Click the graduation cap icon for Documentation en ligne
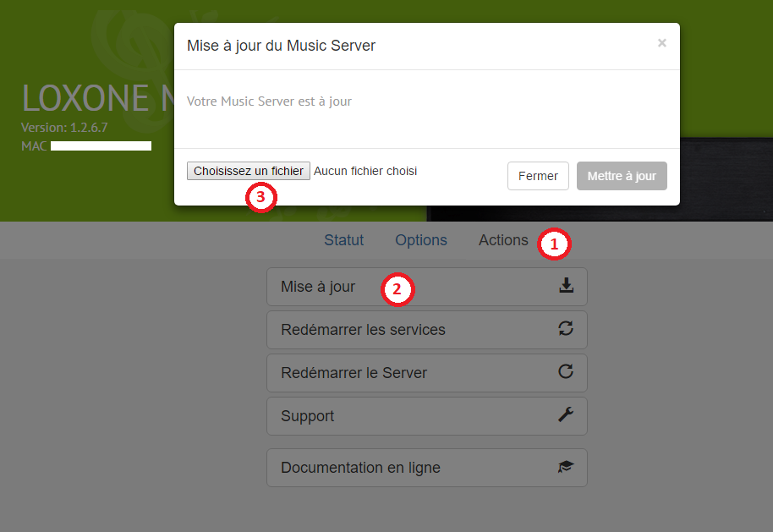This screenshot has height=532, width=773. [x=566, y=467]
